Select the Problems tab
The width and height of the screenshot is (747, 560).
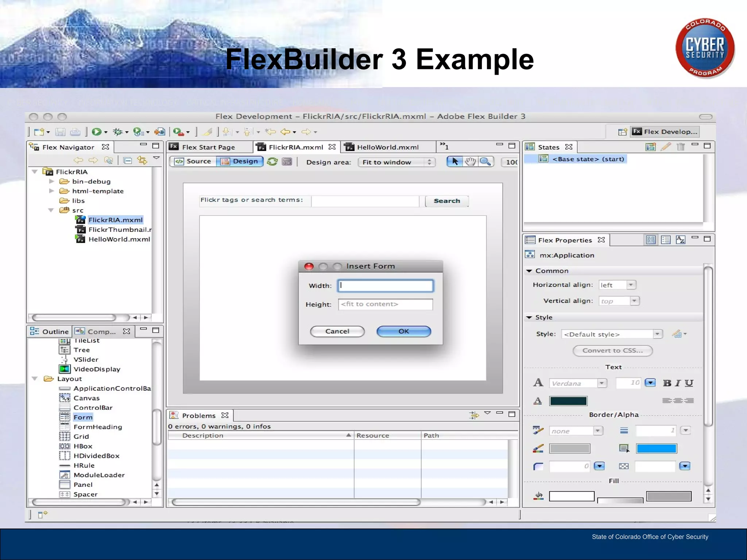tap(199, 415)
